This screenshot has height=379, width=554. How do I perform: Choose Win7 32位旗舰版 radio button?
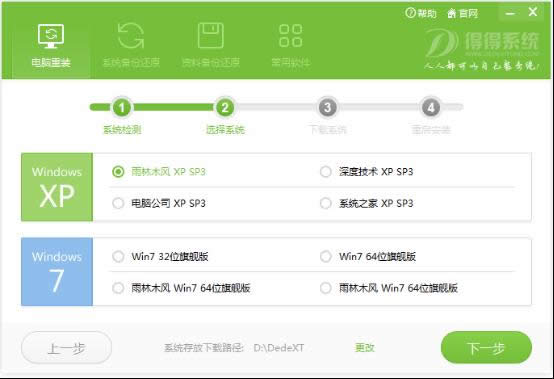(x=118, y=256)
